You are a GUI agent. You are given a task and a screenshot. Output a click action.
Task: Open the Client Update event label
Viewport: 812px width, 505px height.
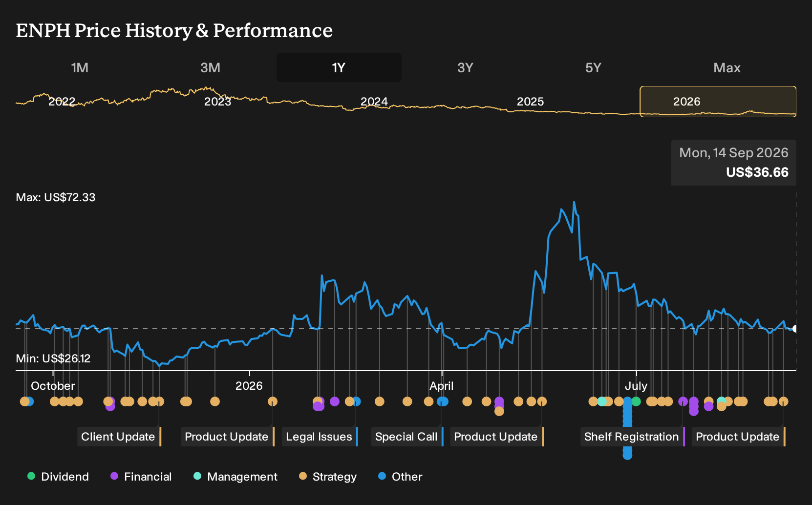pyautogui.click(x=119, y=437)
